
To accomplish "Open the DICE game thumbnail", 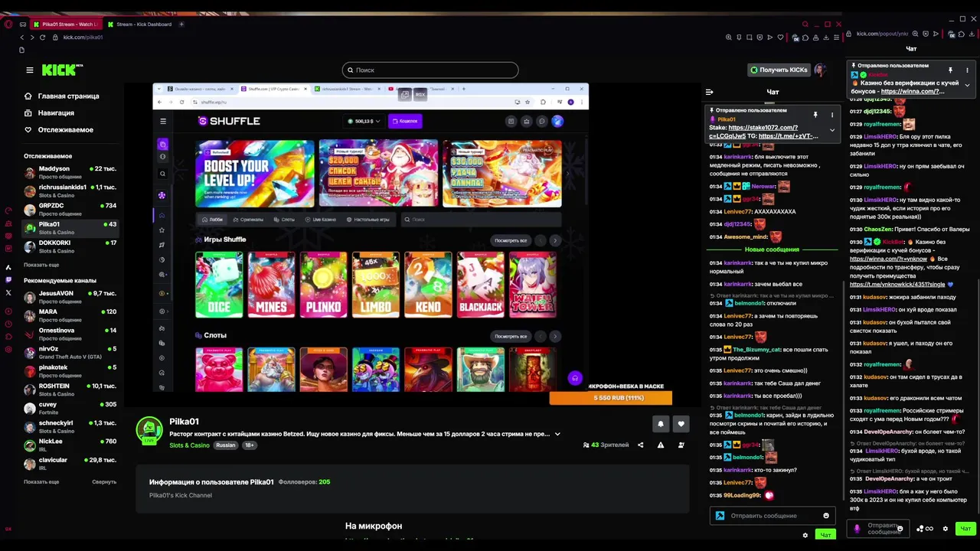I will pos(219,285).
